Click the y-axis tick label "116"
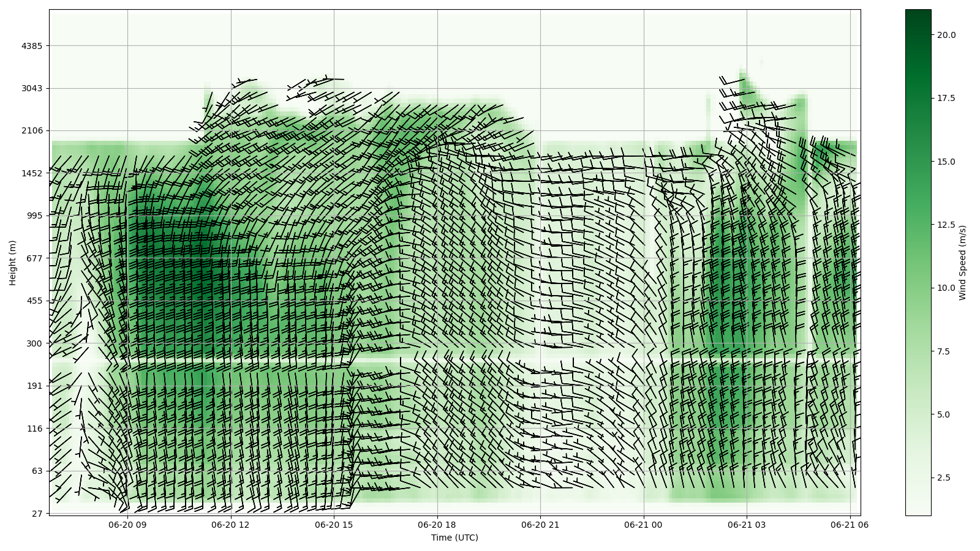Screen dimensions: 980x551 click(34, 429)
